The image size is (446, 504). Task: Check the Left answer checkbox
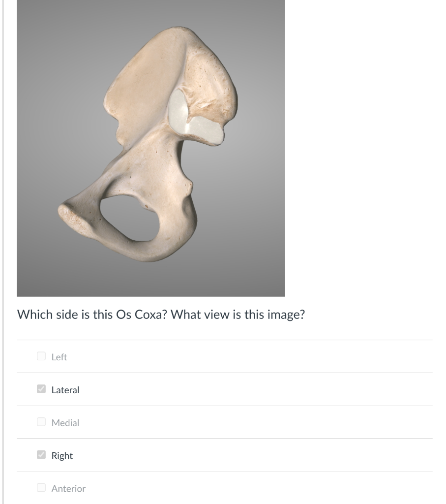(41, 357)
